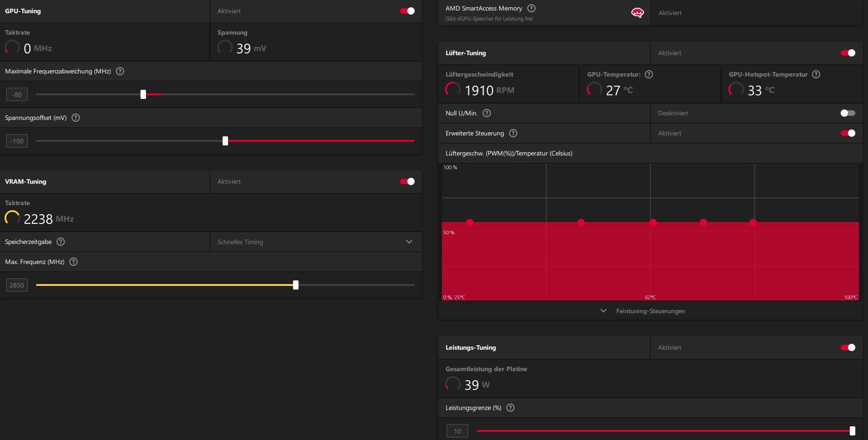868x440 pixels.
Task: Click the Spannungsoffset value field showing -100
Action: [17, 141]
